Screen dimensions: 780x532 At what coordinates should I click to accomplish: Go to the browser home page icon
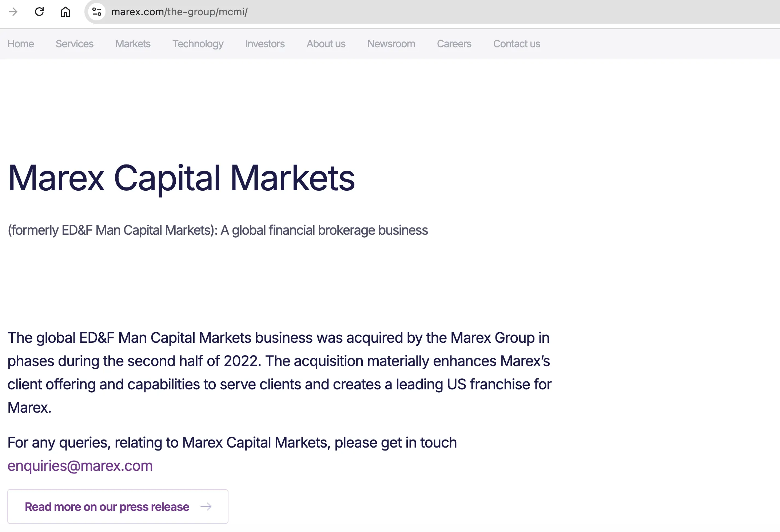coord(65,12)
